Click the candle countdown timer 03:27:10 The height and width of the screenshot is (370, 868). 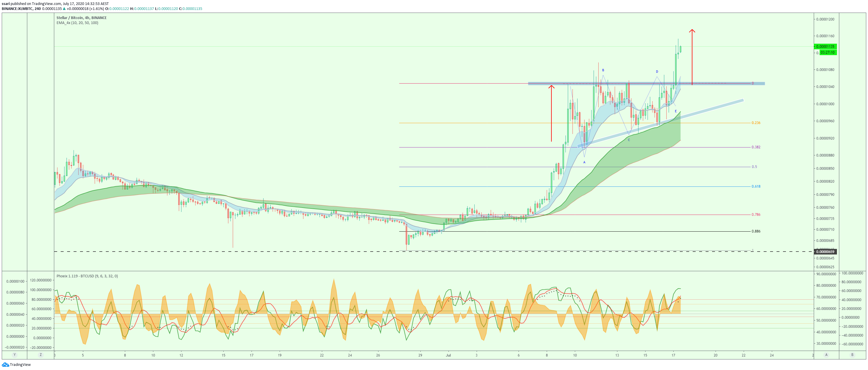pos(828,52)
